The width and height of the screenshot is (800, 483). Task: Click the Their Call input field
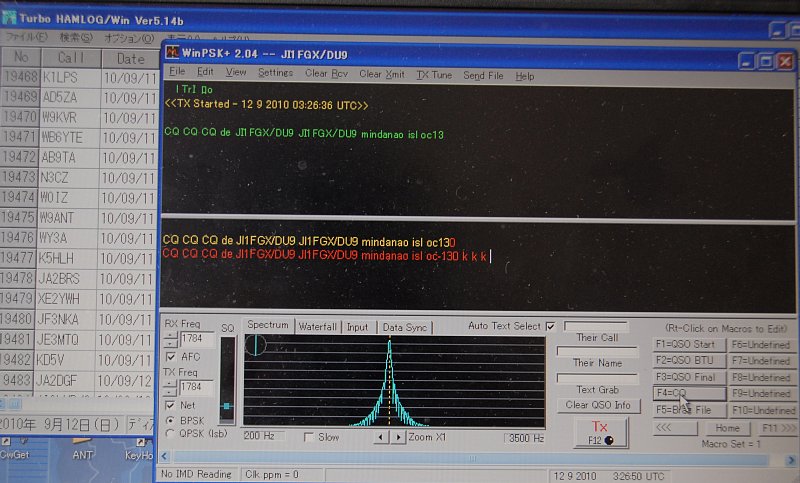point(596,325)
